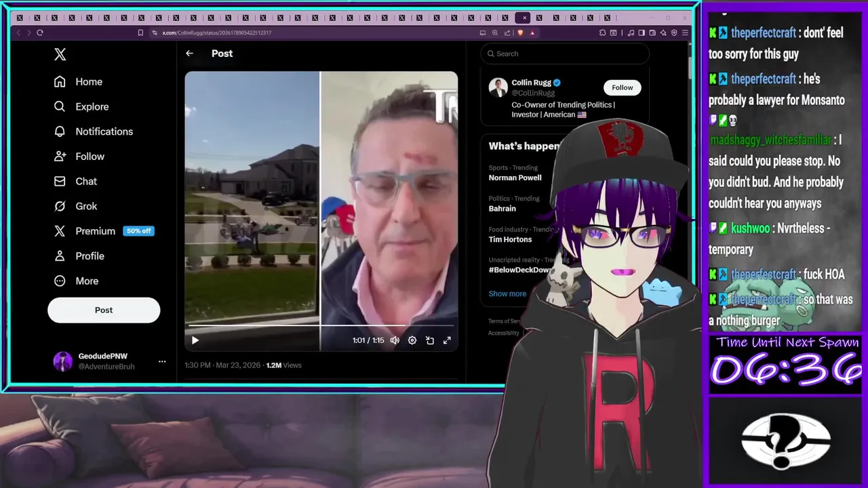The image size is (868, 488).
Task: Click Show more under trends
Action: tap(507, 293)
